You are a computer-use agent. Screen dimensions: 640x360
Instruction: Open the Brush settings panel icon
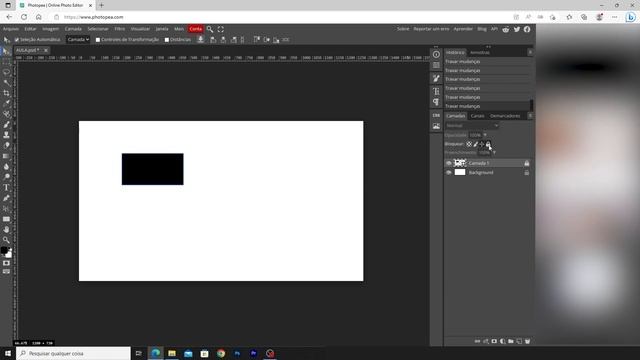(x=436, y=78)
